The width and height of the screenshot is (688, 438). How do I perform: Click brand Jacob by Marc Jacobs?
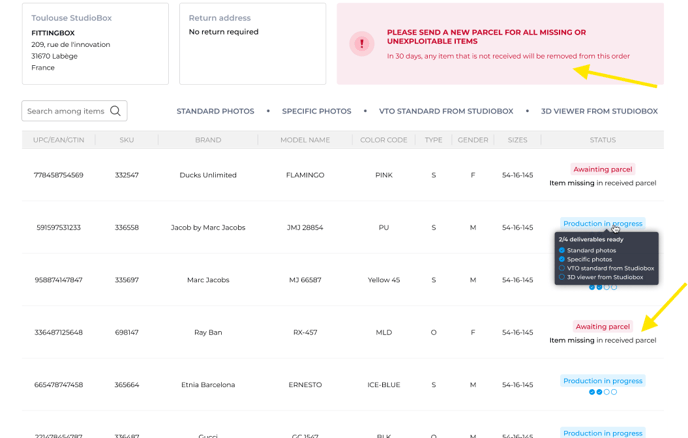pyautogui.click(x=208, y=227)
